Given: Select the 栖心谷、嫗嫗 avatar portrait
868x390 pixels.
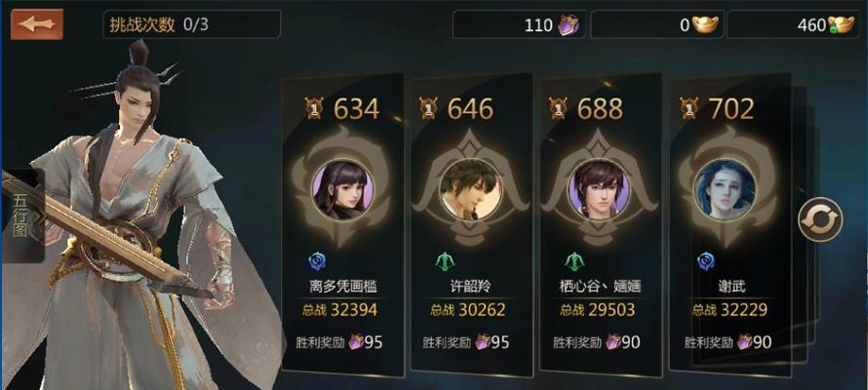Looking at the screenshot, I should click(600, 190).
